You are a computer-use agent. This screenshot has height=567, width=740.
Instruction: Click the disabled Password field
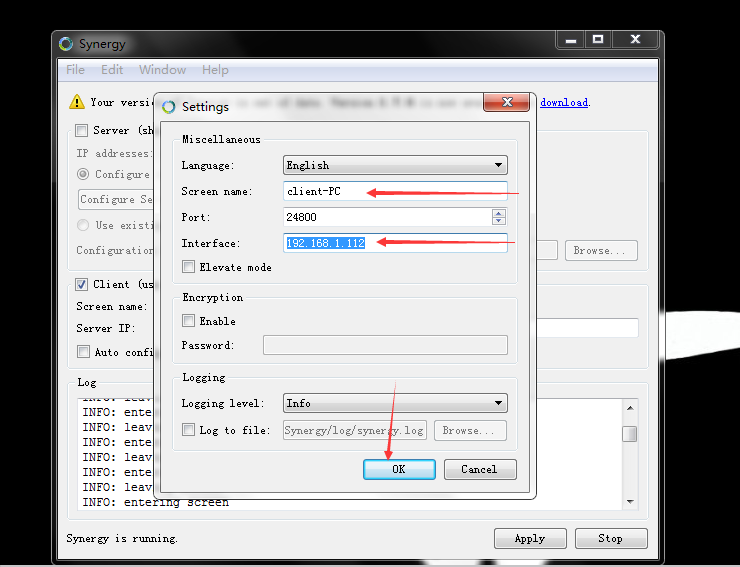click(385, 345)
